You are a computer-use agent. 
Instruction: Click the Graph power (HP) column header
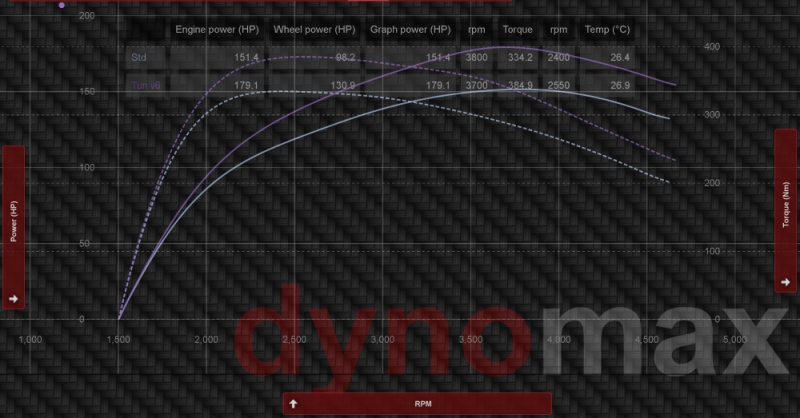411,30
